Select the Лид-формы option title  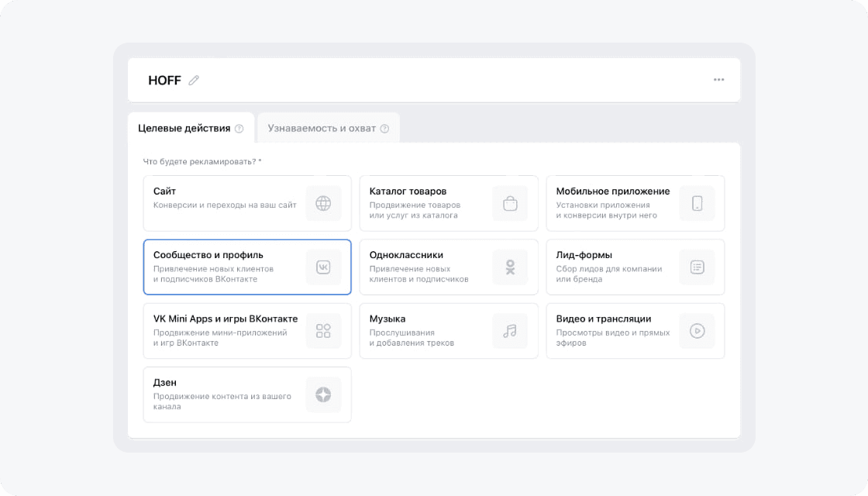584,255
